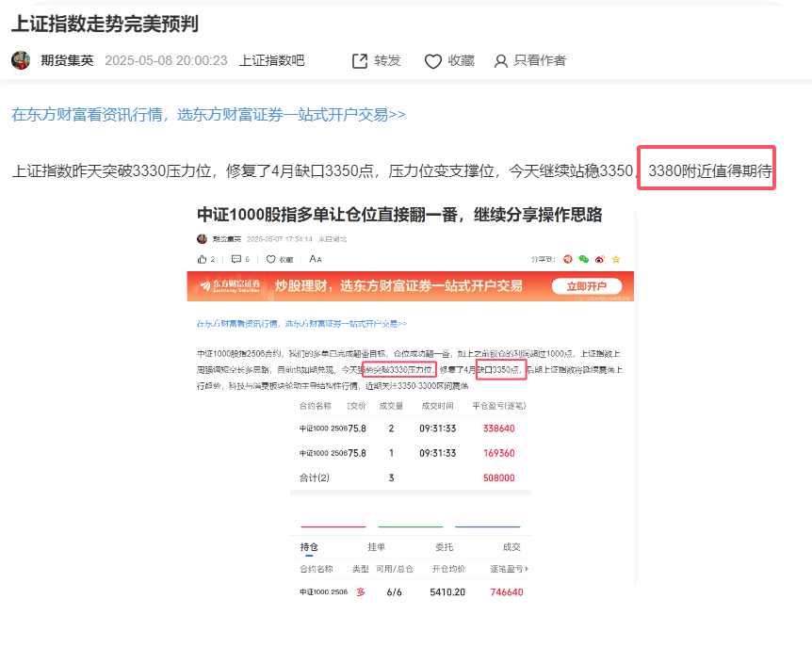Click the profit value 169360

click(498, 453)
